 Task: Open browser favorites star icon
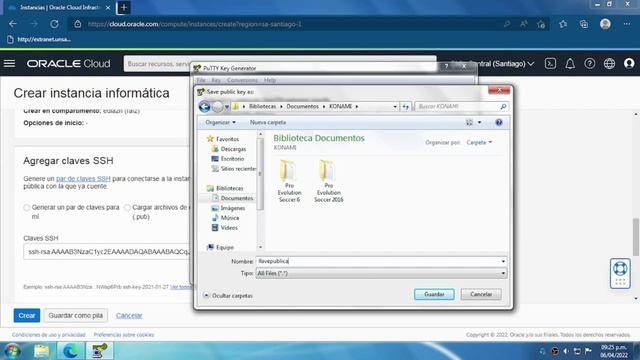point(563,24)
